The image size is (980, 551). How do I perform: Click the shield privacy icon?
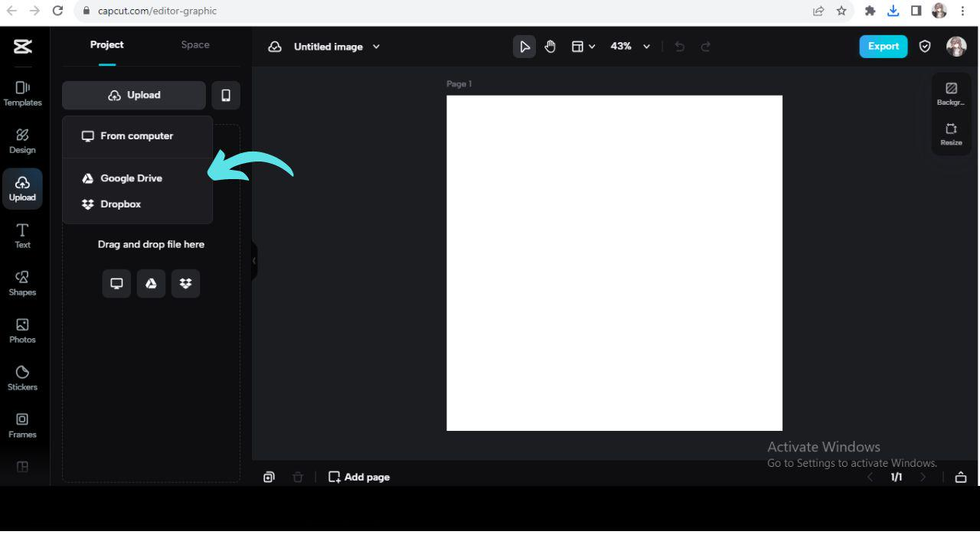click(925, 47)
